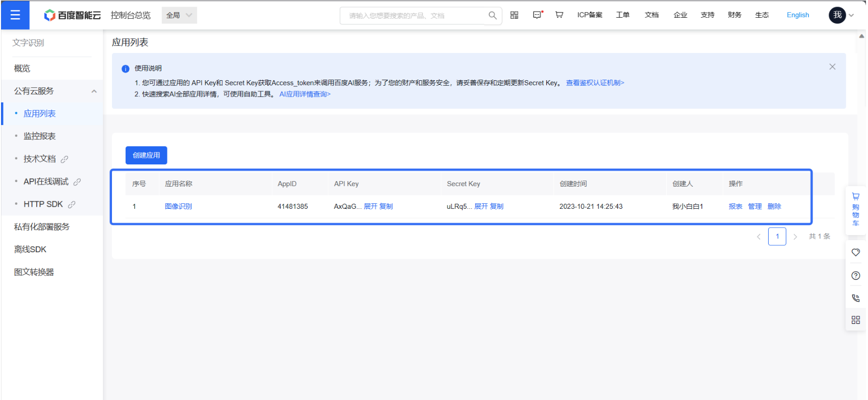Open HTTP SDK in sidebar
Image resolution: width=868 pixels, height=400 pixels.
pyautogui.click(x=43, y=204)
